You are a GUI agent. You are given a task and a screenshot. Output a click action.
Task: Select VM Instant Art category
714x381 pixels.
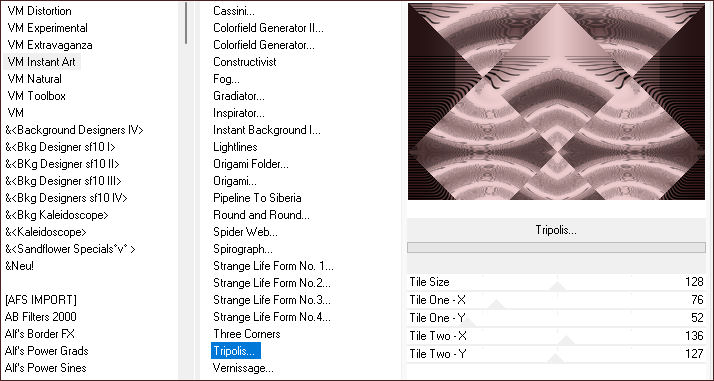(41, 61)
